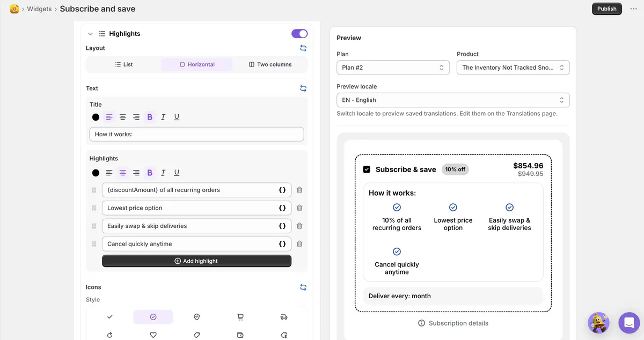Choose the heart icon style
Image resolution: width=644 pixels, height=340 pixels.
[x=153, y=335]
